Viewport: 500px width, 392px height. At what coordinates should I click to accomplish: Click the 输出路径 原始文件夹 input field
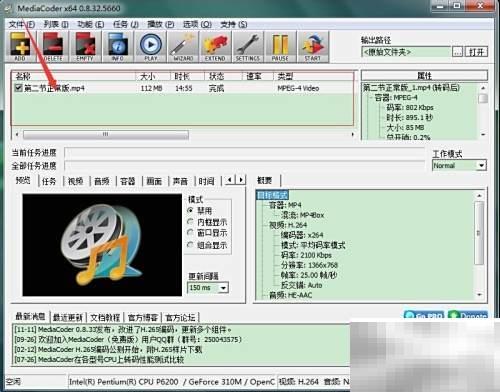click(x=406, y=52)
